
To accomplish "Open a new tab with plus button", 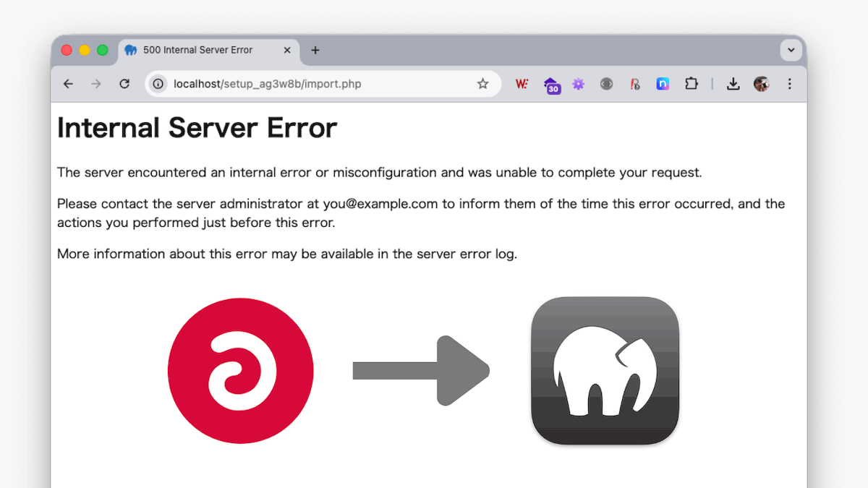I will click(x=315, y=51).
